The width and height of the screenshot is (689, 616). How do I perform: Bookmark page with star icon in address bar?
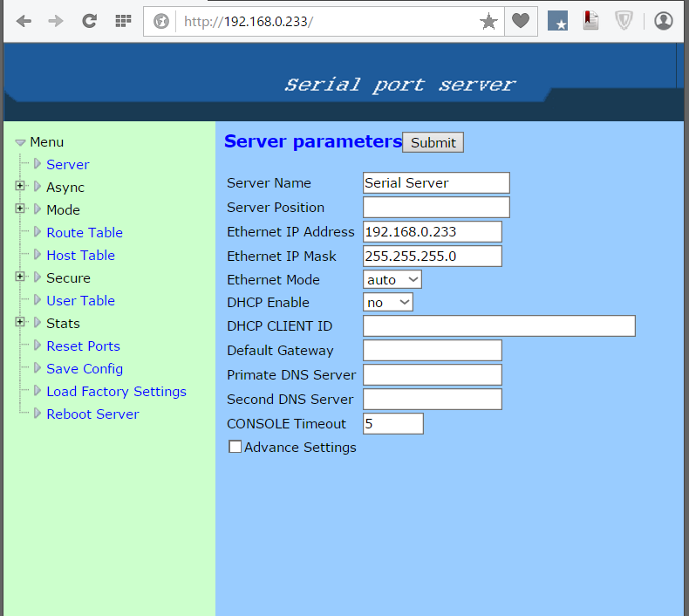[488, 22]
